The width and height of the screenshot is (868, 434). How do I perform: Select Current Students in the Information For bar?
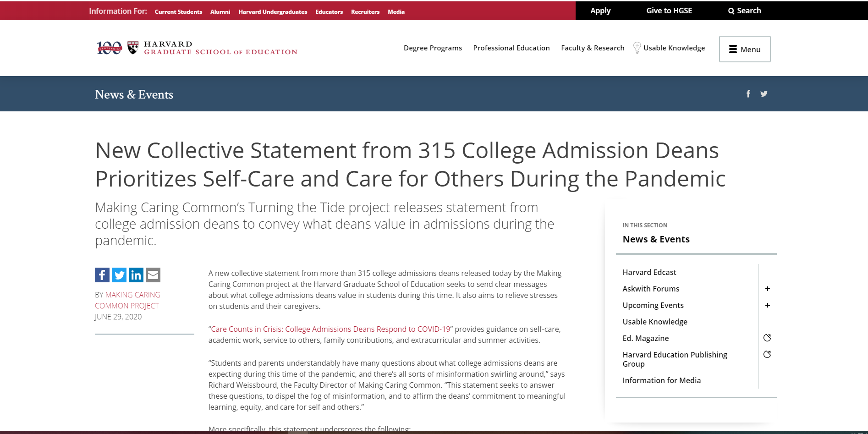[x=178, y=11]
